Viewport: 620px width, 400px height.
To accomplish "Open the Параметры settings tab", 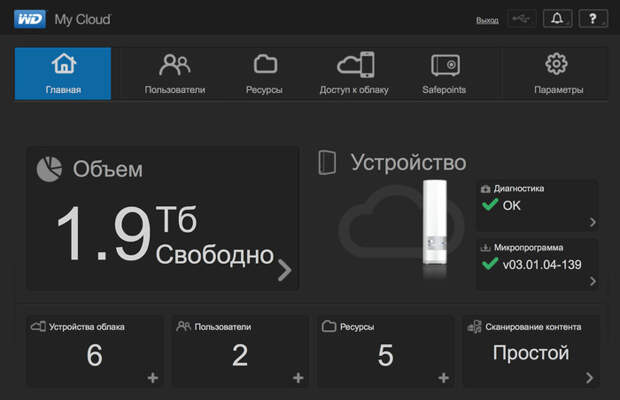I will tap(558, 74).
